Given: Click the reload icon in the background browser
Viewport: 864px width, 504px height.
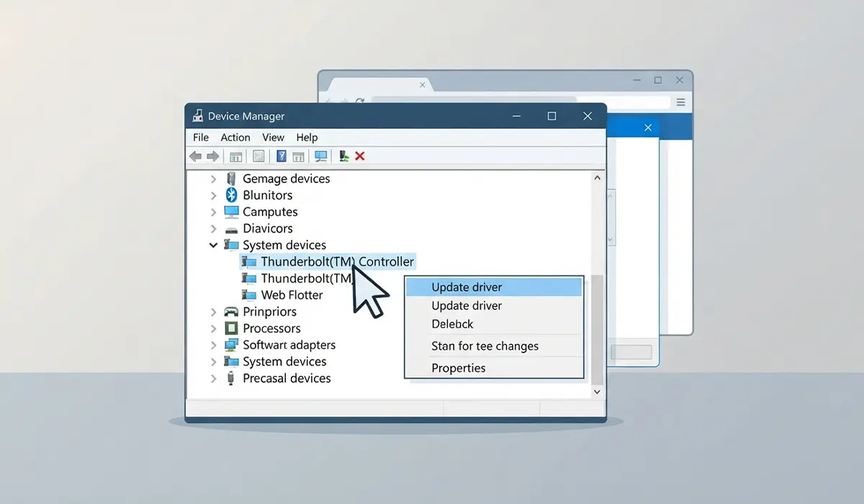Looking at the screenshot, I should (359, 102).
